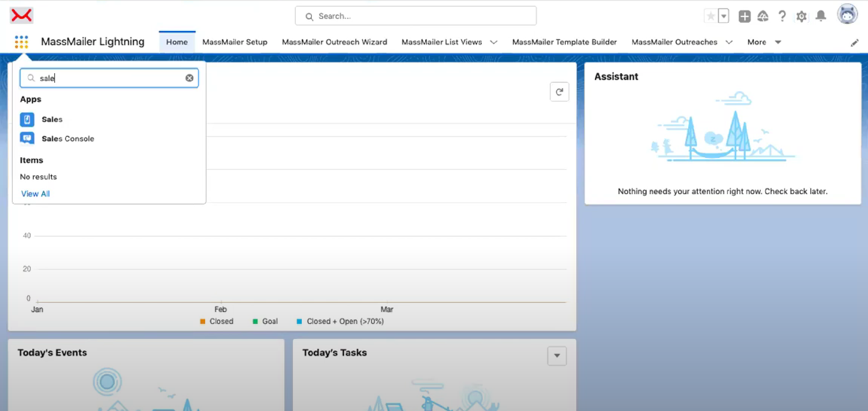Click the Today's Events heading
This screenshot has height=411, width=868.
click(x=52, y=352)
